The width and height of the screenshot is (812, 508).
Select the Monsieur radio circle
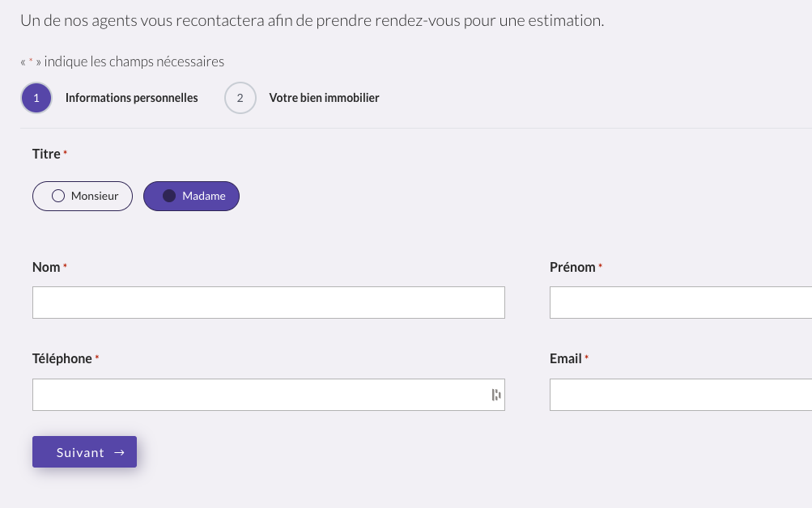(x=58, y=196)
